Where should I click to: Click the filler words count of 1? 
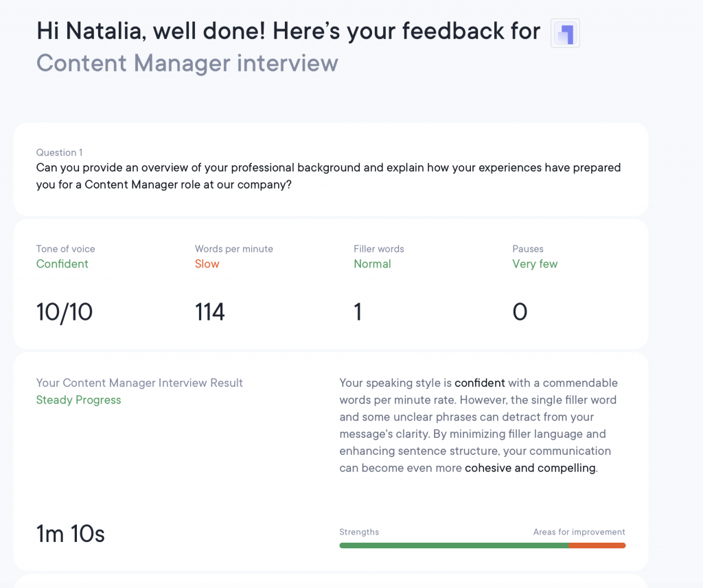[x=358, y=311]
